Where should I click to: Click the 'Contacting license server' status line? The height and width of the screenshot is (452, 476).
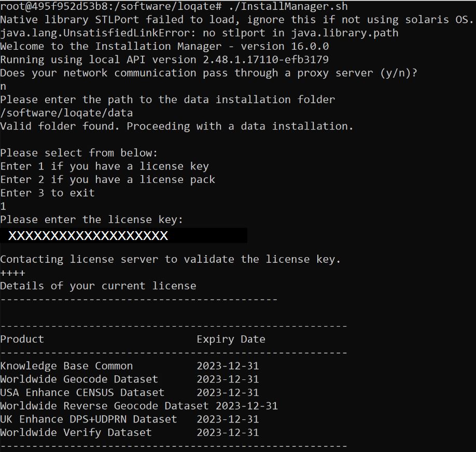pyautogui.click(x=170, y=259)
